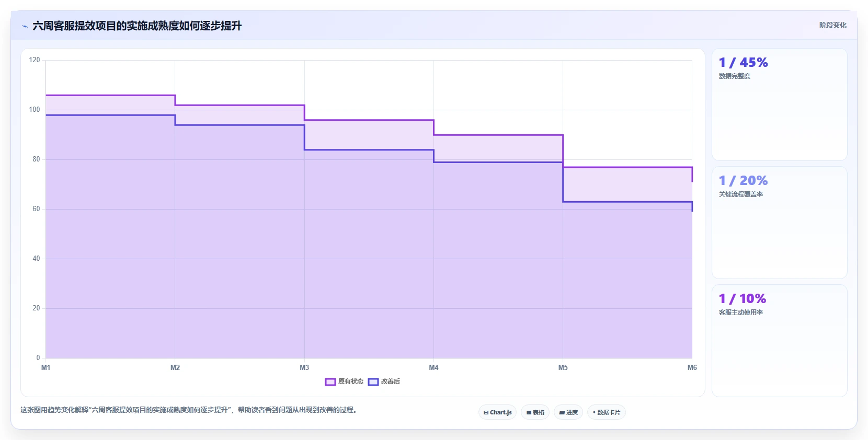Click the M2 x-axis label
868x440 pixels.
[x=175, y=367]
